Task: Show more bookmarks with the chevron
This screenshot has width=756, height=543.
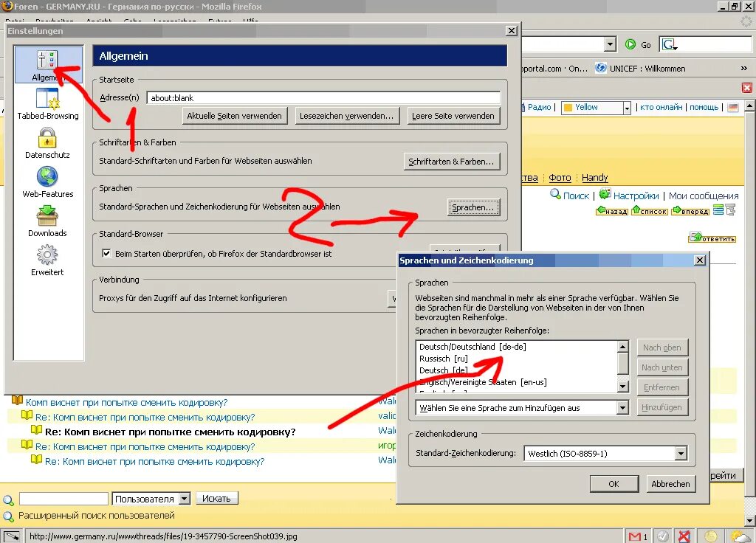Action: 744,69
